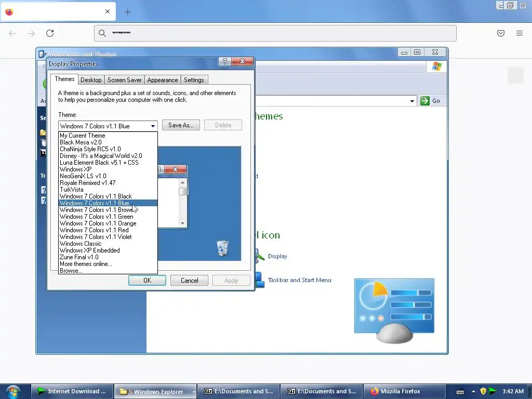Open first 7-Zip E:\Documents taskbar button
This screenshot has height=399, width=532.
click(238, 391)
